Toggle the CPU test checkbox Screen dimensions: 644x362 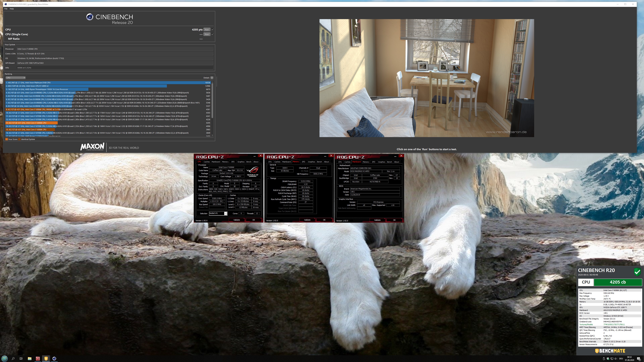tap(212, 29)
